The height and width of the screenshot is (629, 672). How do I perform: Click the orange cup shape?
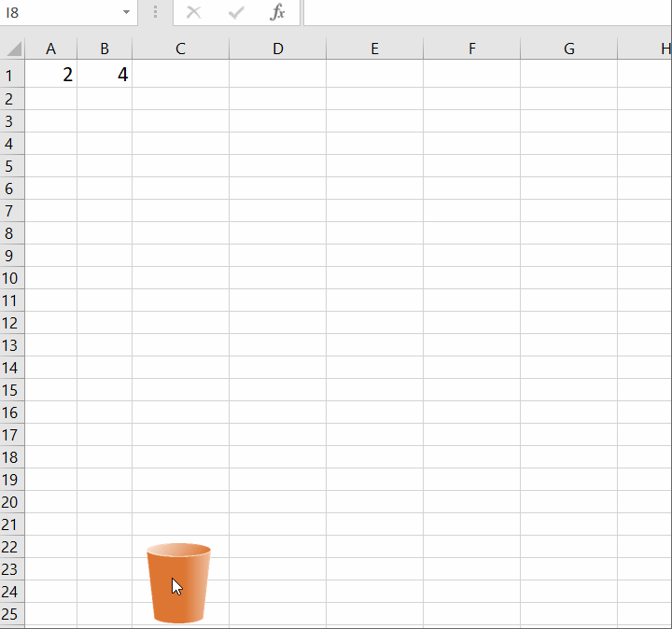coord(178,583)
